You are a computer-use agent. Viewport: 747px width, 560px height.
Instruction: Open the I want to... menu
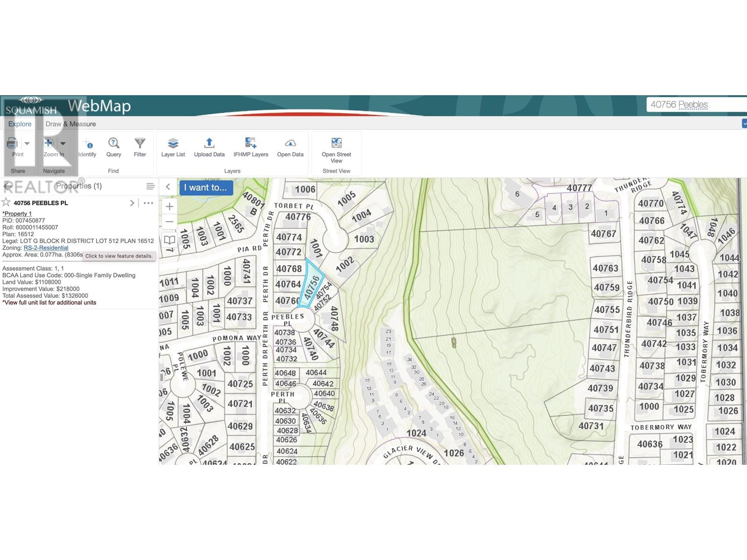point(205,188)
